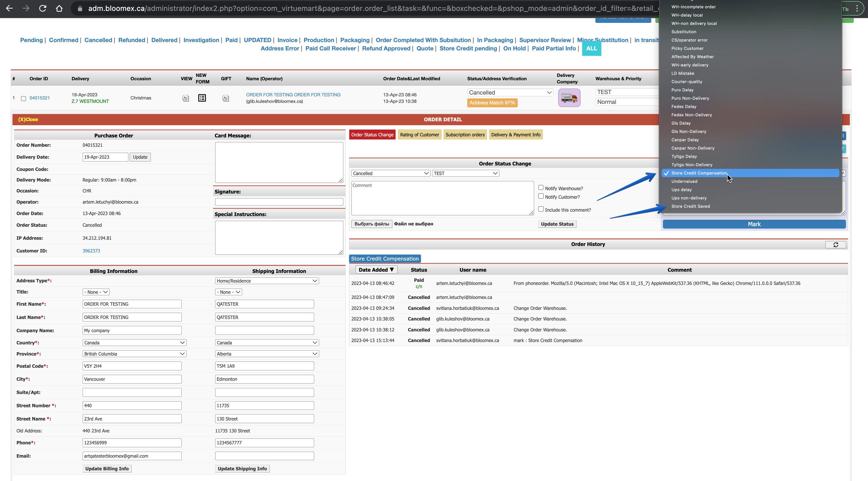Check the Notify Warehouse? checkbox

pyautogui.click(x=541, y=188)
